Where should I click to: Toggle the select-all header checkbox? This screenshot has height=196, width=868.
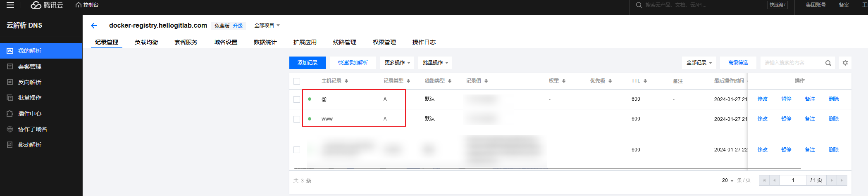coord(297,81)
